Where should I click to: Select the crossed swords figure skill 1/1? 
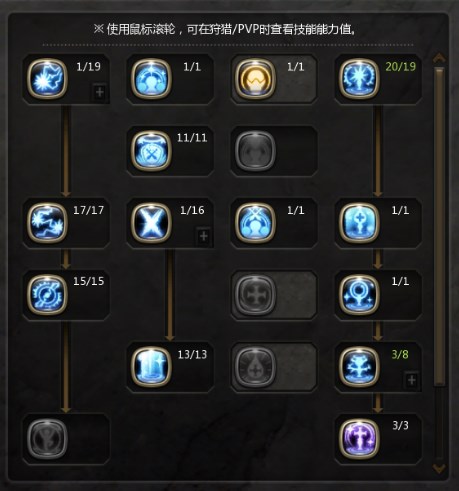255,223
